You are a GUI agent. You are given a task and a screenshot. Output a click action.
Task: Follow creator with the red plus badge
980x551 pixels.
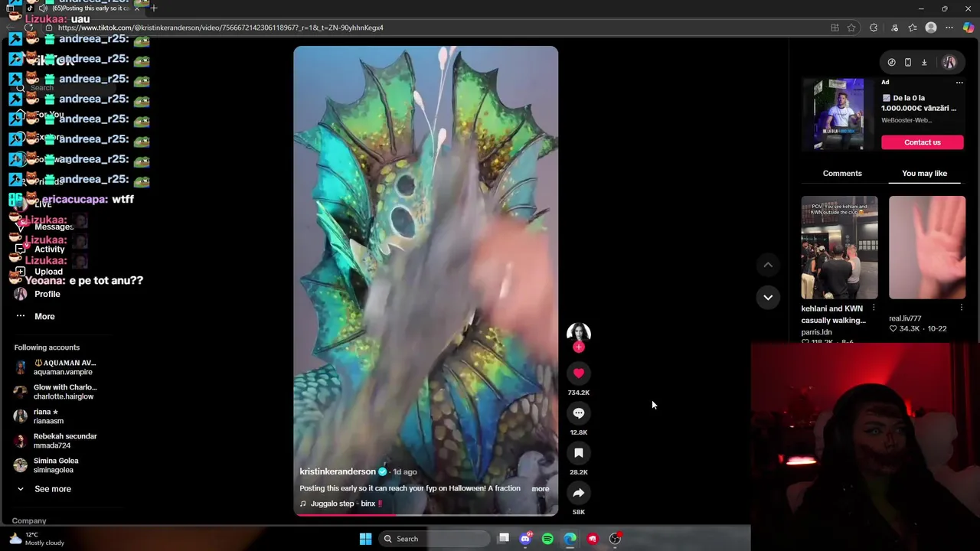pos(579,347)
